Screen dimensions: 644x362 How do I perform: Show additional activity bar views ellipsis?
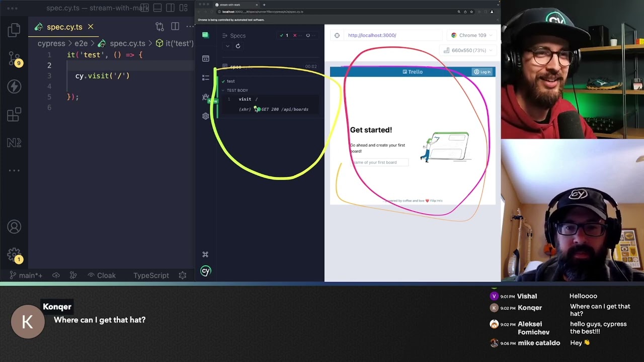(x=14, y=170)
